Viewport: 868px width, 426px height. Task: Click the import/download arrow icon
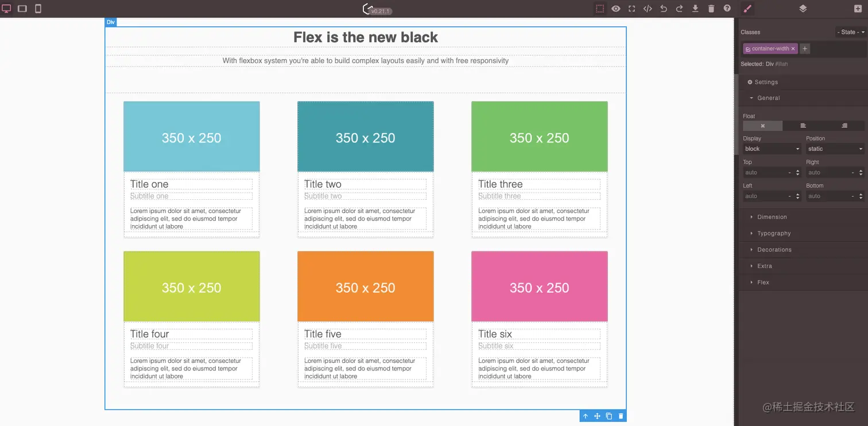695,9
